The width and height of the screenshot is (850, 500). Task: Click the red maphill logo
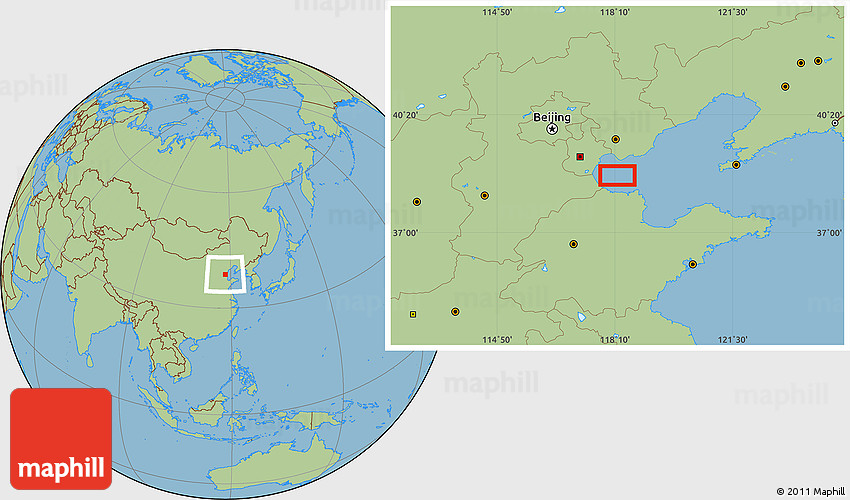tap(61, 439)
